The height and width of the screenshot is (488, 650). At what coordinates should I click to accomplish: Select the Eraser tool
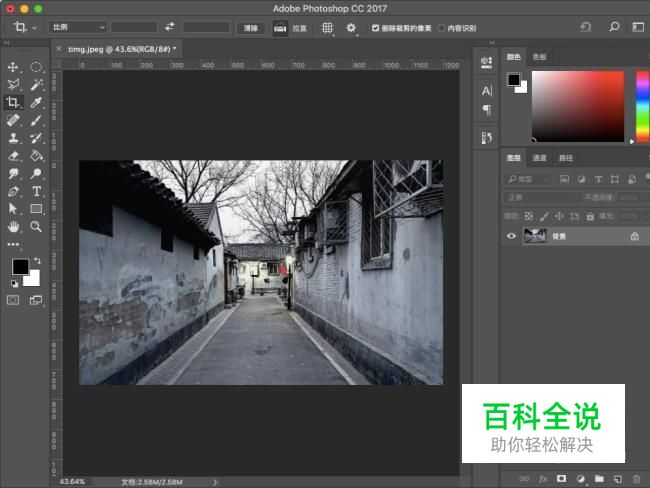(14, 156)
